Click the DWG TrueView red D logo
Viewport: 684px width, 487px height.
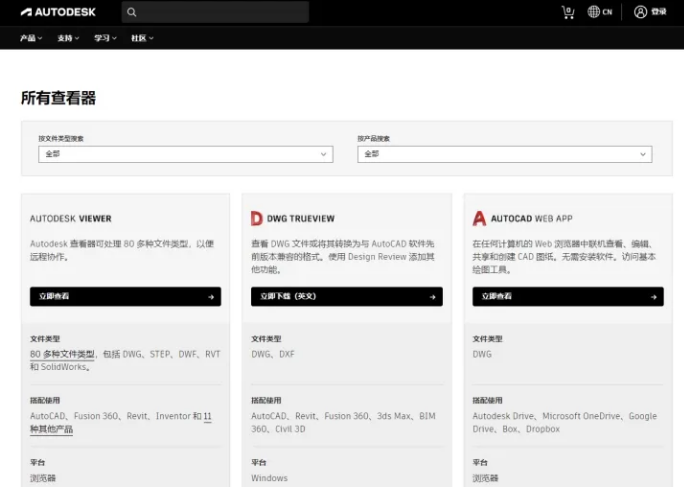(x=256, y=218)
